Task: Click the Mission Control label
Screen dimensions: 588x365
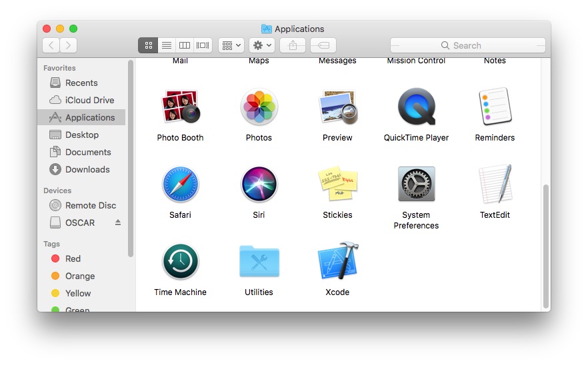Action: click(x=416, y=61)
